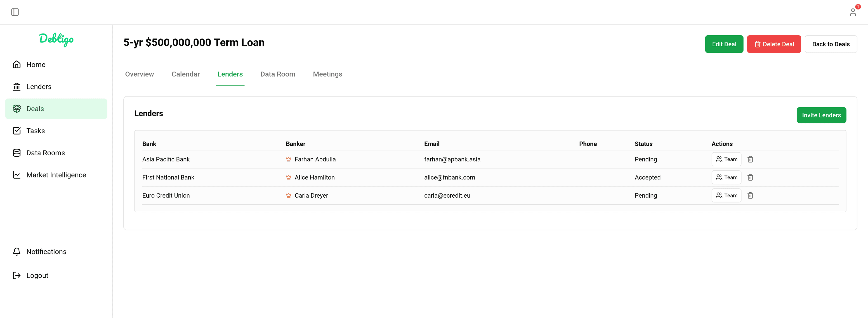Click the Logout arrow icon
Screen dimensions: 868x318
[17, 275]
